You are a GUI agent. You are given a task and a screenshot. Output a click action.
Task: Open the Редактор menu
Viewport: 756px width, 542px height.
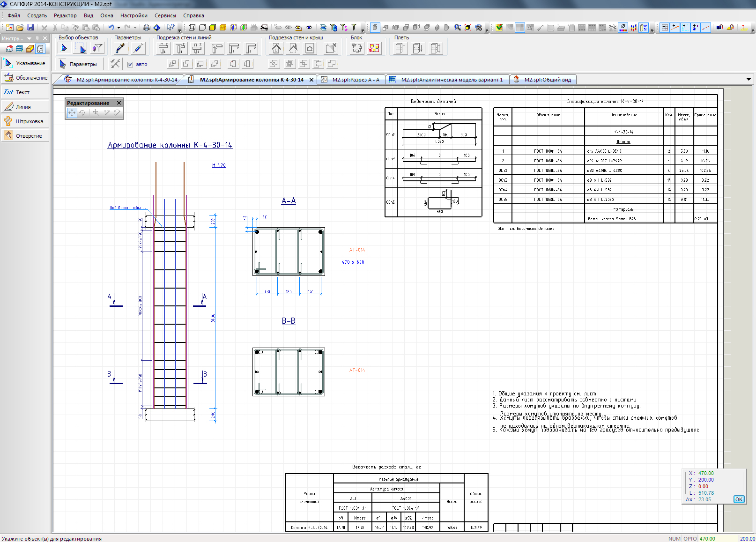click(65, 15)
